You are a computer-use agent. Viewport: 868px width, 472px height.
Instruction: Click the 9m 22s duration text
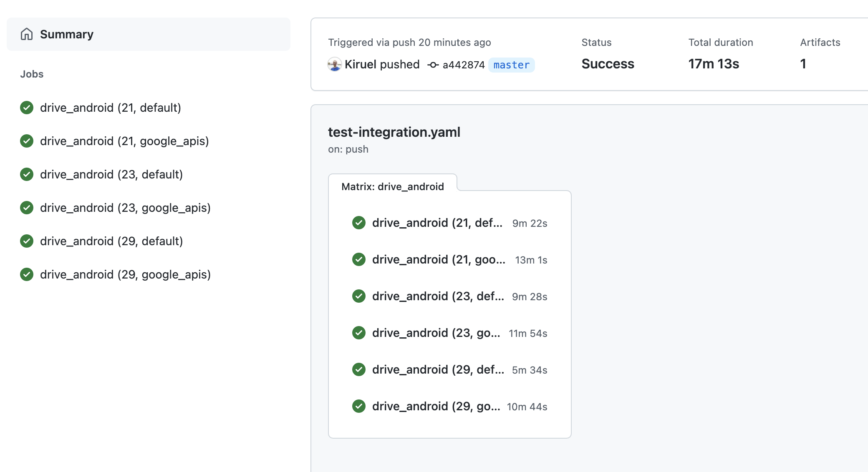[x=530, y=223]
